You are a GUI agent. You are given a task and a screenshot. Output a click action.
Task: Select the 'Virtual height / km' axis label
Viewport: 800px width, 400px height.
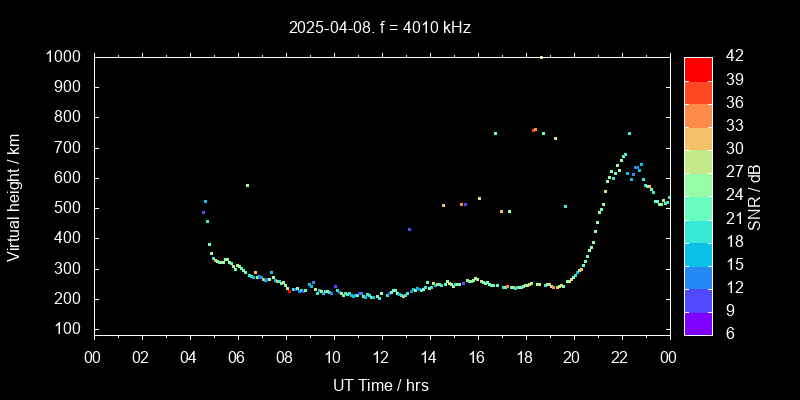click(x=14, y=196)
